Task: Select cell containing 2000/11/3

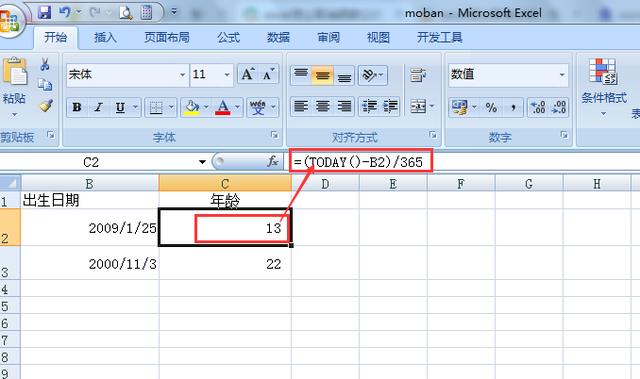Action: 90,263
